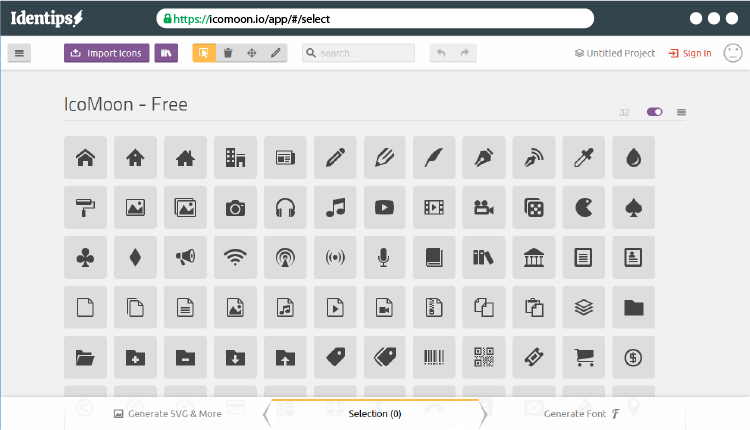Toggle the IcoMoon Free set switch
The image size is (750, 430).
[x=654, y=112]
